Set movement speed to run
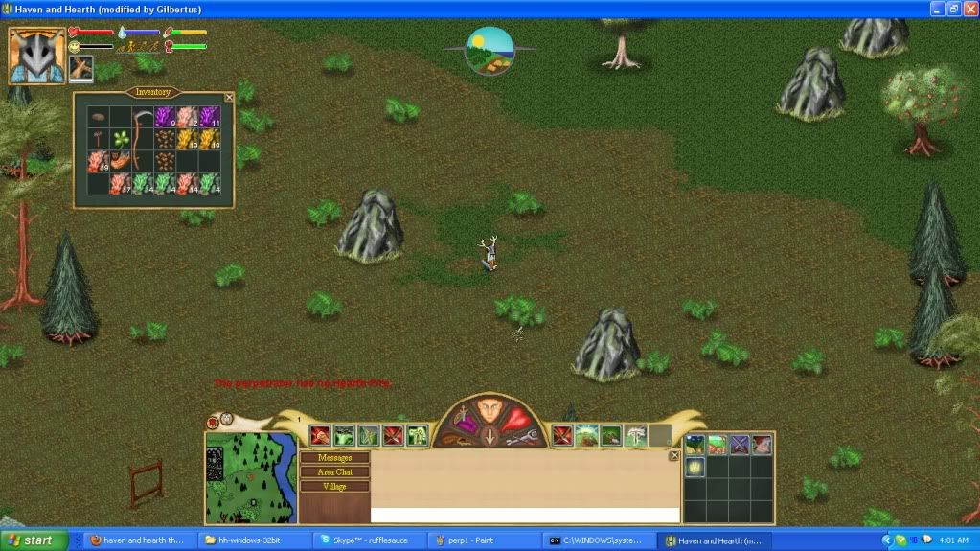The image size is (980, 551). point(143,47)
